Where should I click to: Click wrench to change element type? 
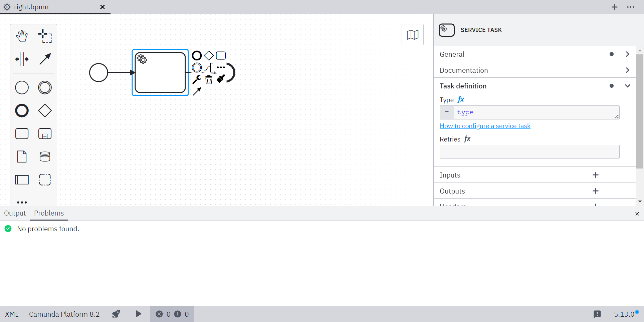[197, 79]
